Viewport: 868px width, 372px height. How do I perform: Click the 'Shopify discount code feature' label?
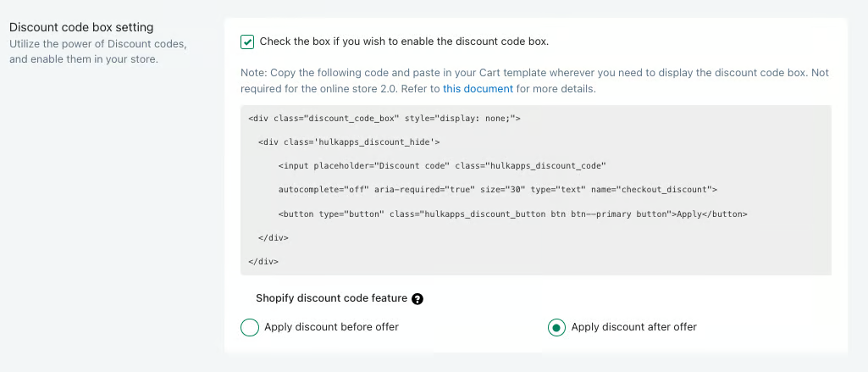click(332, 298)
